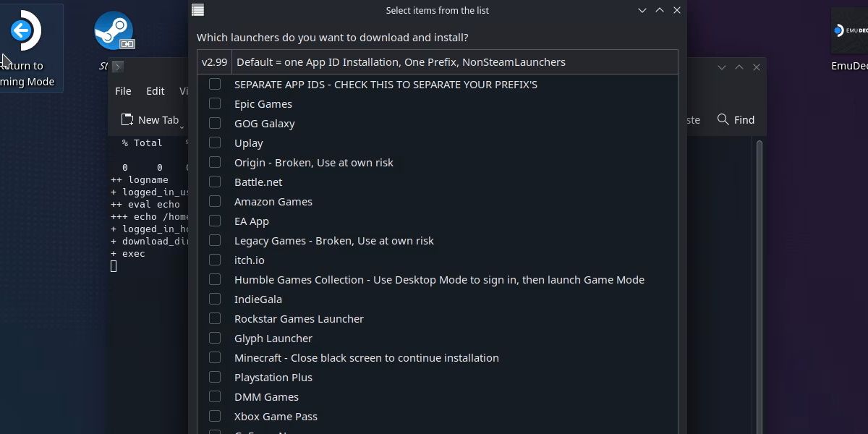Click the magnifier icon next to Find
Viewport: 868px width, 434px height.
click(722, 120)
